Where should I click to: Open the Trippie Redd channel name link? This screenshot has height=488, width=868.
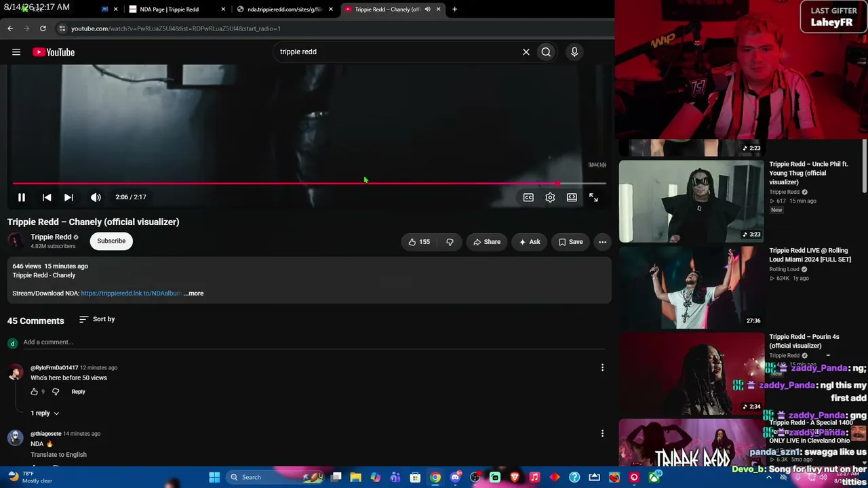point(51,237)
